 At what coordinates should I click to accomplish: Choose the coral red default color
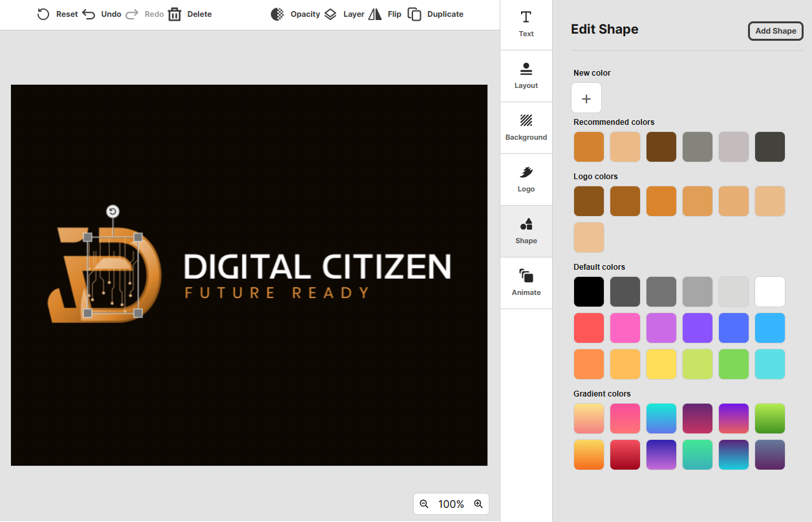(x=589, y=328)
